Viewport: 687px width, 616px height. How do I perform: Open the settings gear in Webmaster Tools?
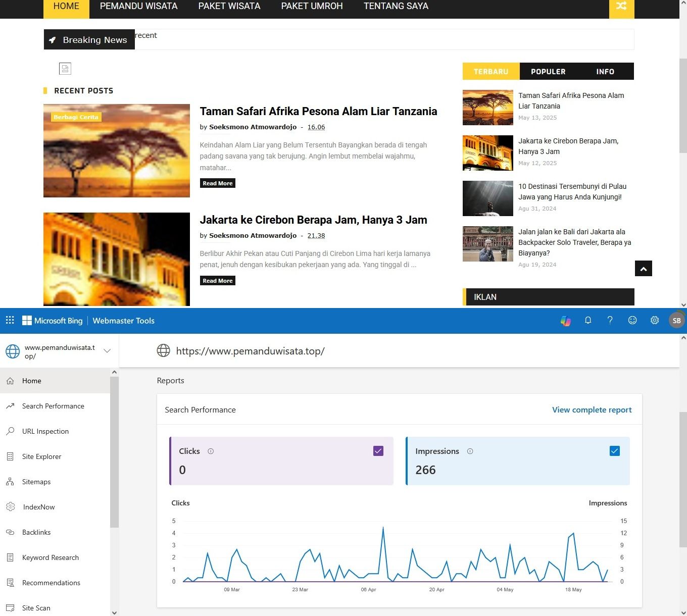[655, 321]
